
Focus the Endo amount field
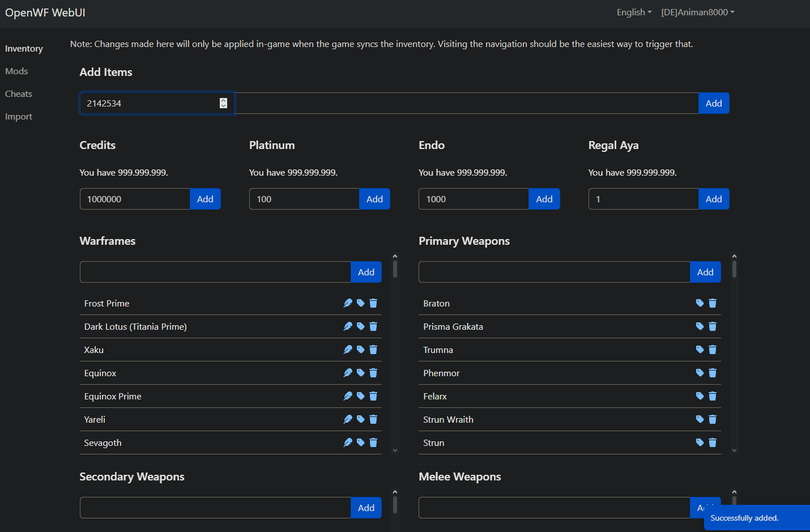click(x=474, y=199)
